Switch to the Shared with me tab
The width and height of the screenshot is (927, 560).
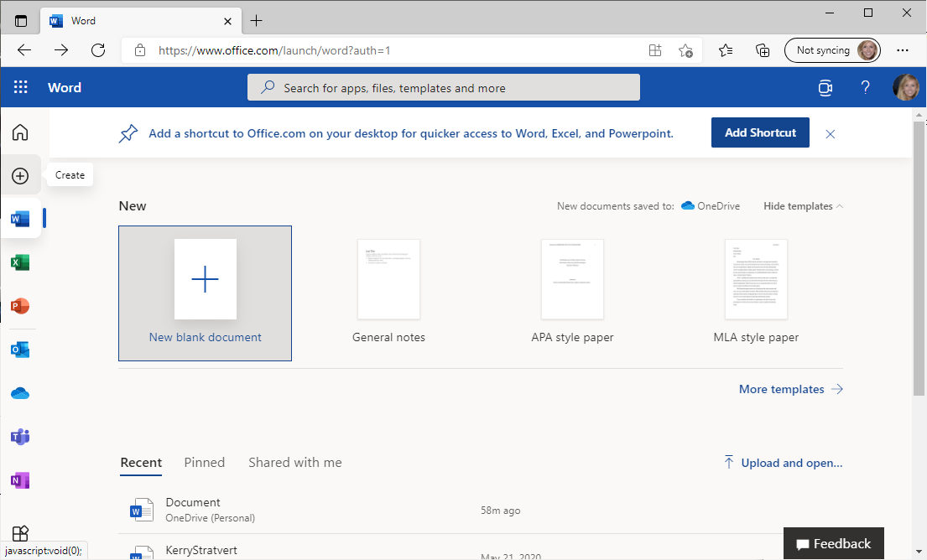[x=295, y=463]
